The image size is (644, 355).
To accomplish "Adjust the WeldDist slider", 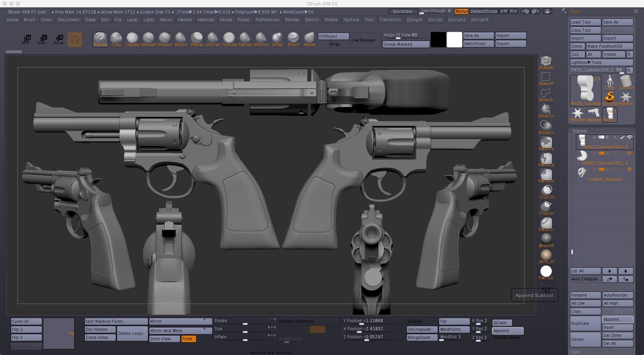I will point(454,338).
